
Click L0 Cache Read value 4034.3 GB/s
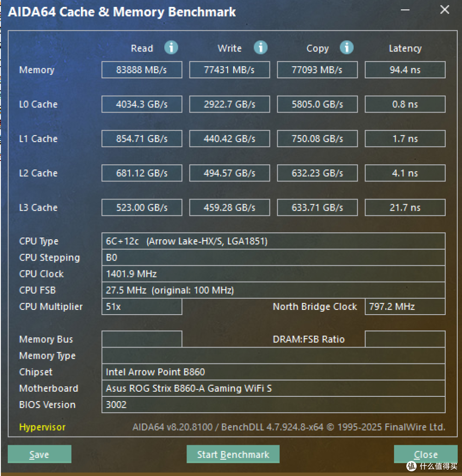point(142,104)
